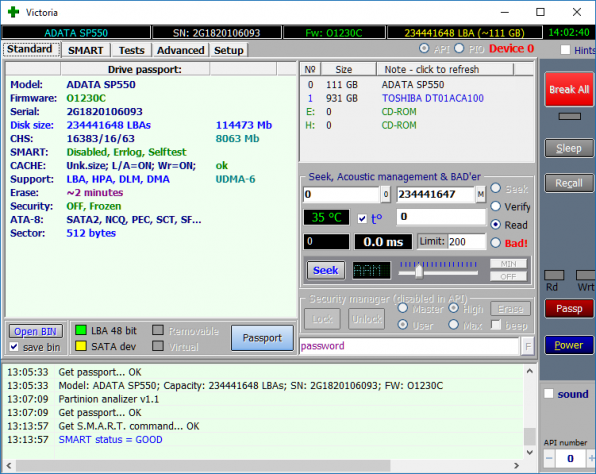Click the password input field

(410, 346)
